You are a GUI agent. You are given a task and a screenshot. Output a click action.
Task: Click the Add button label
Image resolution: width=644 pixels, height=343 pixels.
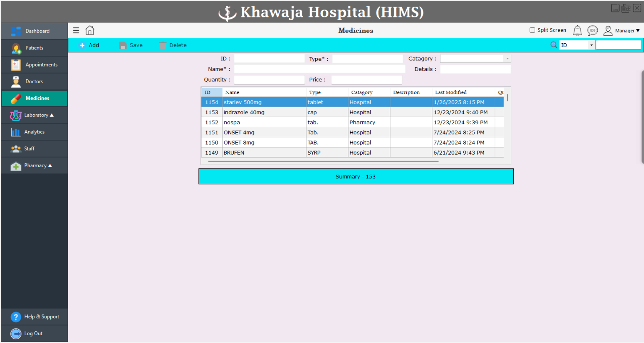pyautogui.click(x=94, y=45)
